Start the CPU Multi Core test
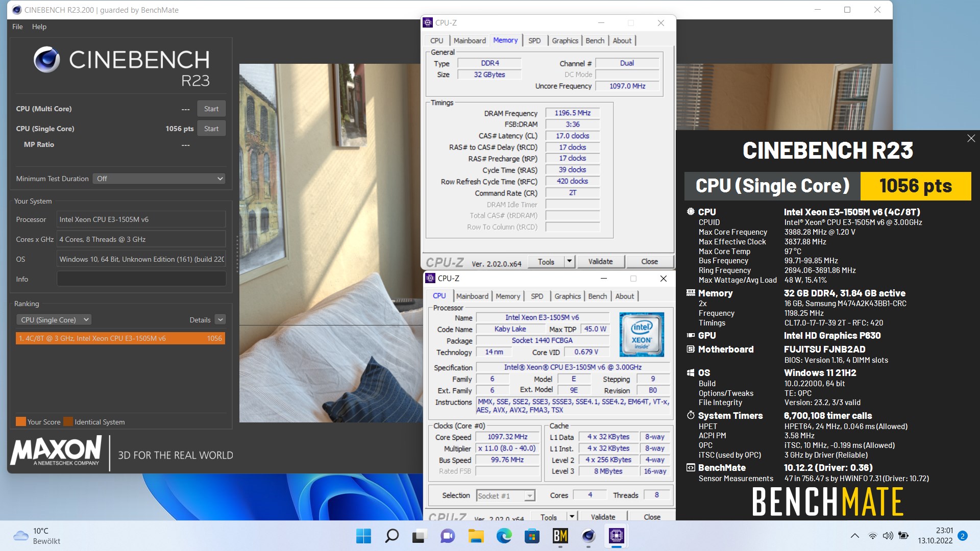Viewport: 980px width, 551px height. pyautogui.click(x=211, y=109)
